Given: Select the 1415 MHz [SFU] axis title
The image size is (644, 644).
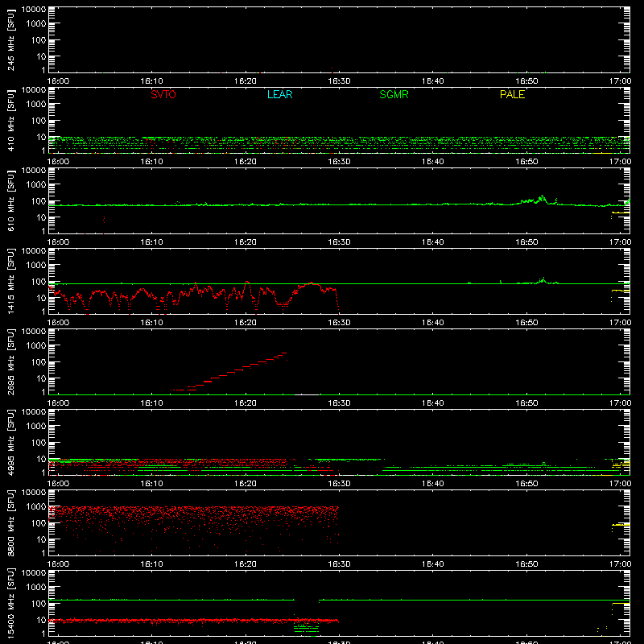Looking at the screenshot, I should pyautogui.click(x=10, y=281).
